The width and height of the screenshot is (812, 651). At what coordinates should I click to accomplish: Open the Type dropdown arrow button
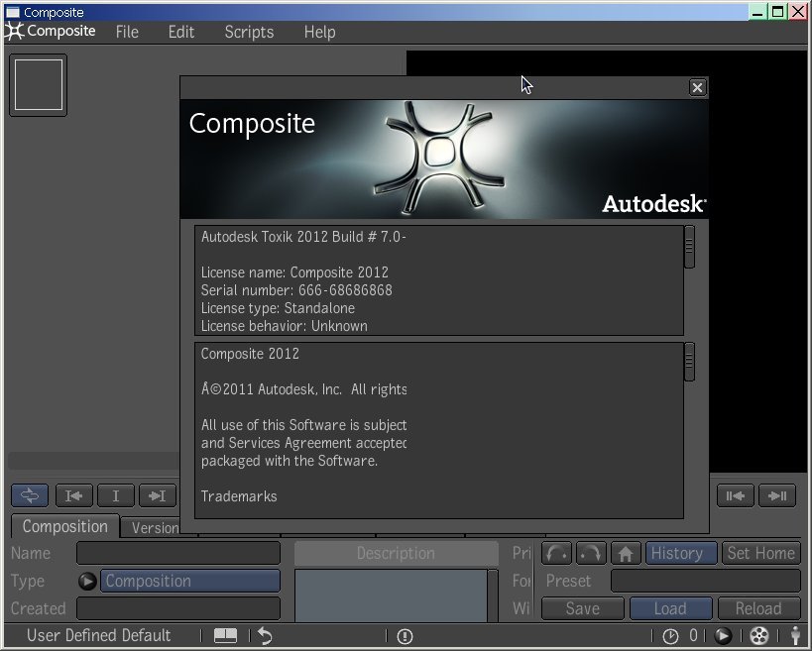pos(87,581)
